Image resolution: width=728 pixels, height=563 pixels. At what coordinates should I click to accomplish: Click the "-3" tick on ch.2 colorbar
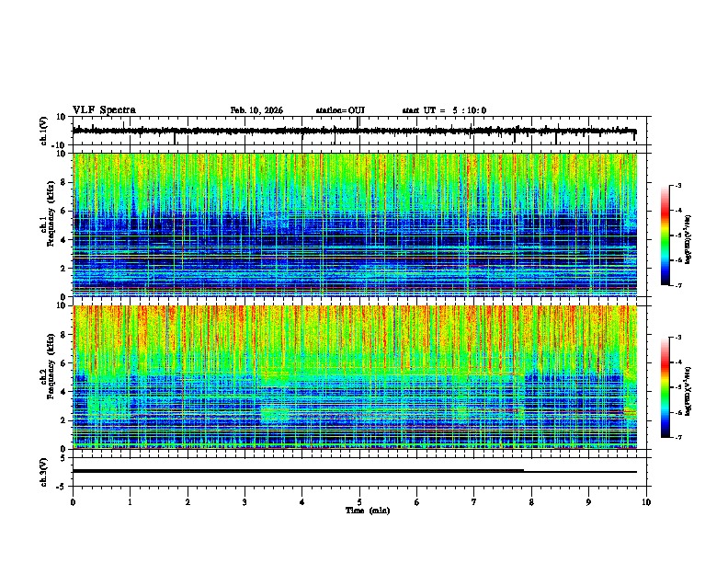point(677,338)
